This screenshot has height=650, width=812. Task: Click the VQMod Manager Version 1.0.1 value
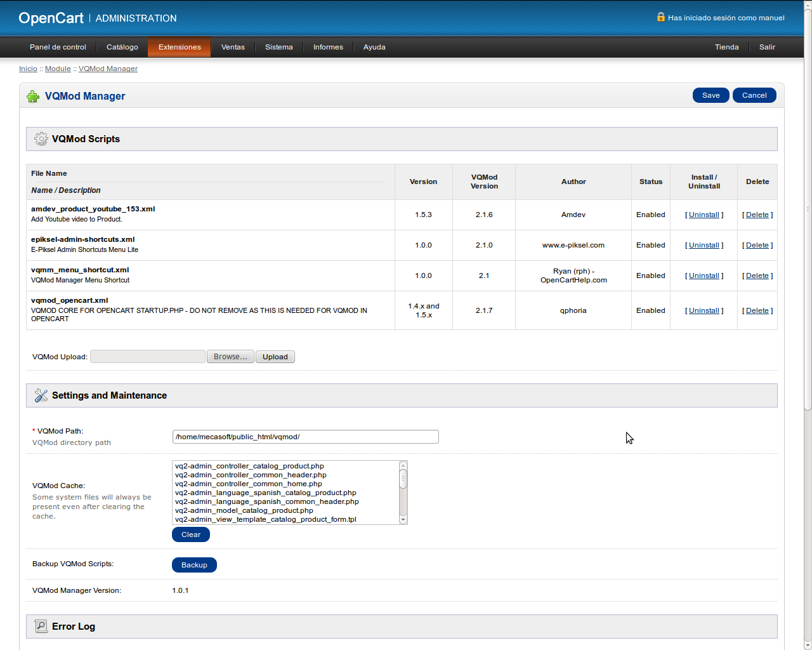[x=180, y=590]
